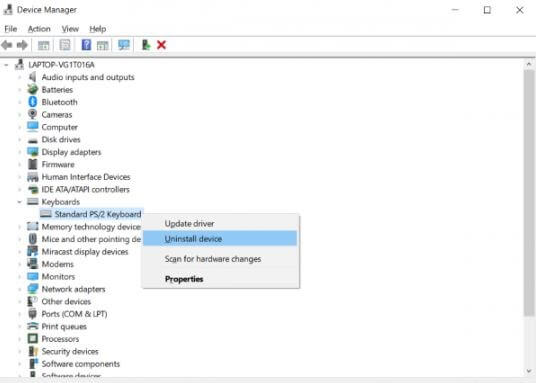
Task: Click the Standard PS/2 Keyboard device icon
Action: pos(45,214)
